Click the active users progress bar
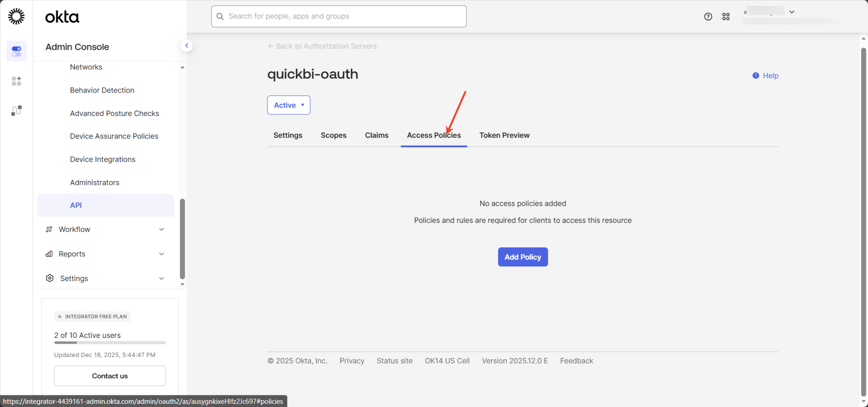The height and width of the screenshot is (407, 868). (x=110, y=343)
